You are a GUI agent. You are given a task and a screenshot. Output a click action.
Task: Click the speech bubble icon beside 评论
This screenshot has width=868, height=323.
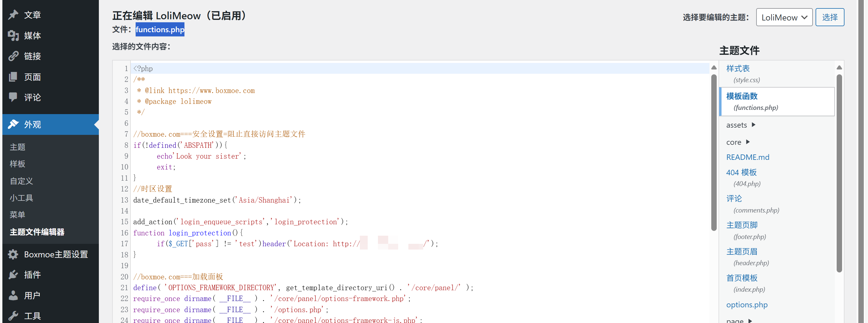click(13, 97)
